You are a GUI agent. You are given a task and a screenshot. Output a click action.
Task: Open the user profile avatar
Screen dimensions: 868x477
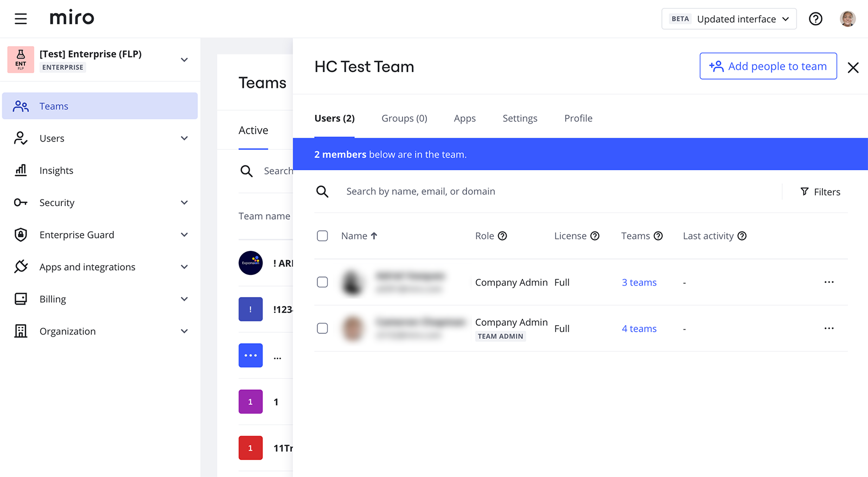pyautogui.click(x=847, y=19)
